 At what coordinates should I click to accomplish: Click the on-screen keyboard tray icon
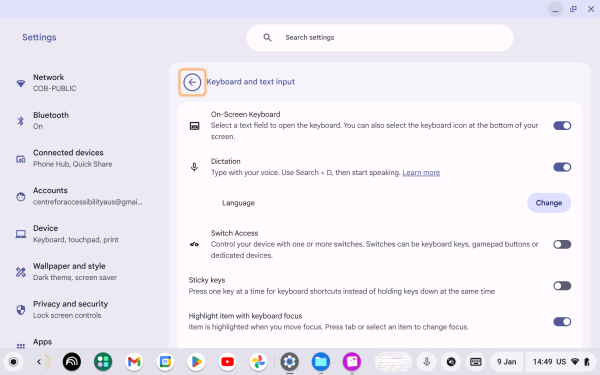[476, 362]
